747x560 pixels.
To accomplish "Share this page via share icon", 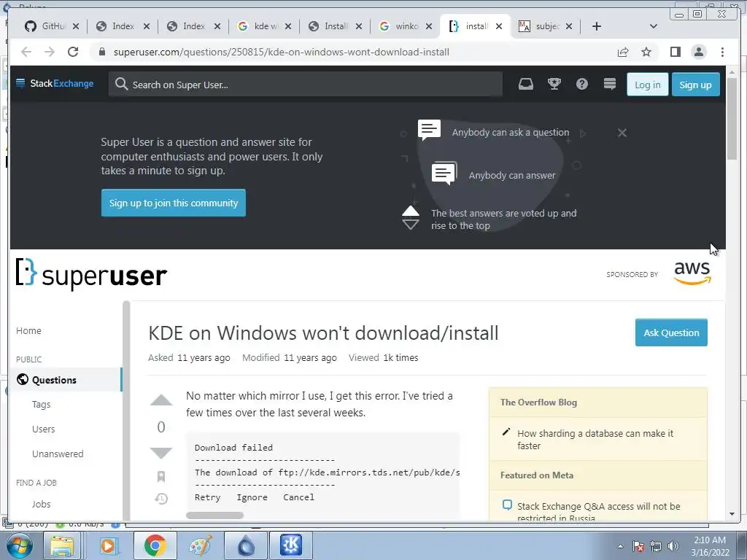I will pos(623,52).
